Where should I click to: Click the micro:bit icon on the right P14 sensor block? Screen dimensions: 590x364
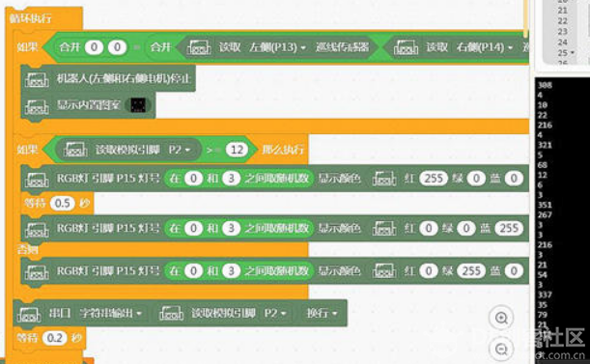pyautogui.click(x=406, y=47)
